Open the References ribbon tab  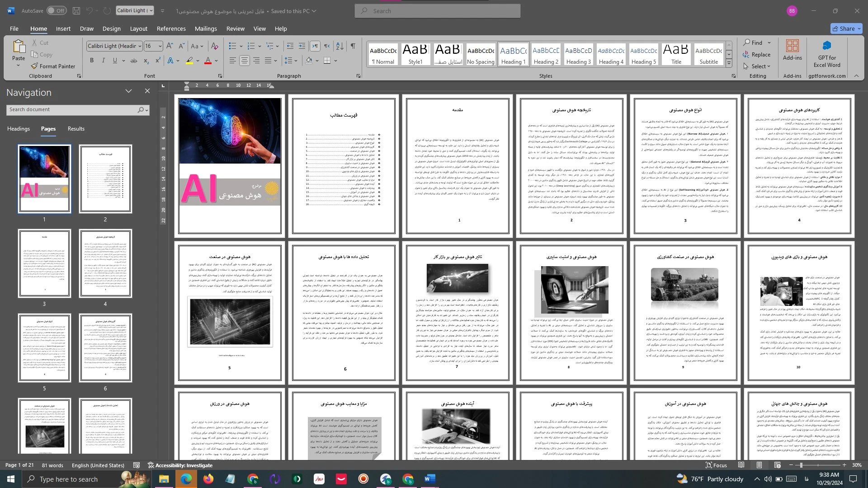(x=171, y=28)
